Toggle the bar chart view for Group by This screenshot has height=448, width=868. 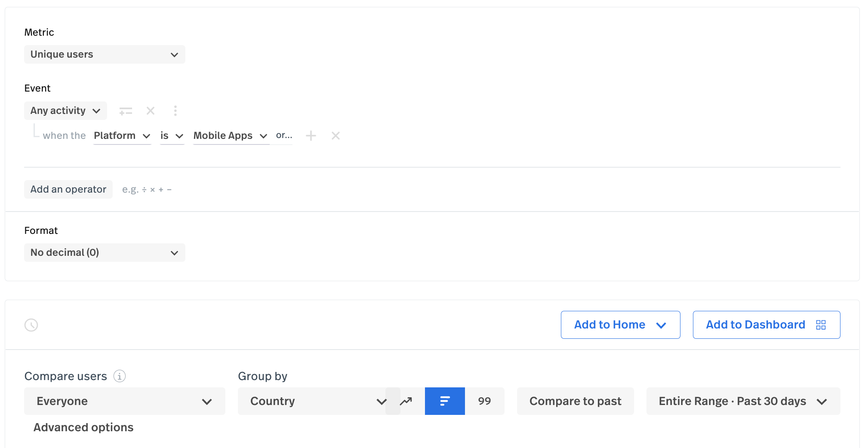(x=444, y=401)
